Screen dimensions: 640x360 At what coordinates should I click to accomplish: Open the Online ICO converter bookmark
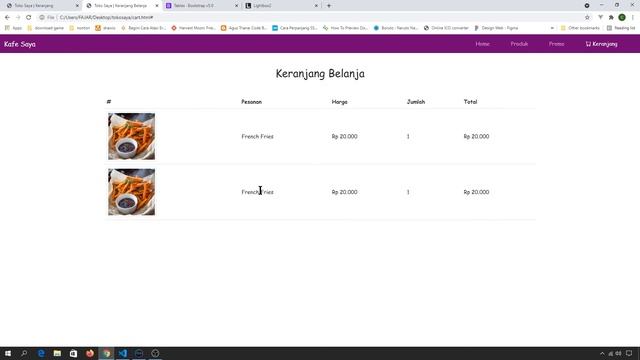446,28
